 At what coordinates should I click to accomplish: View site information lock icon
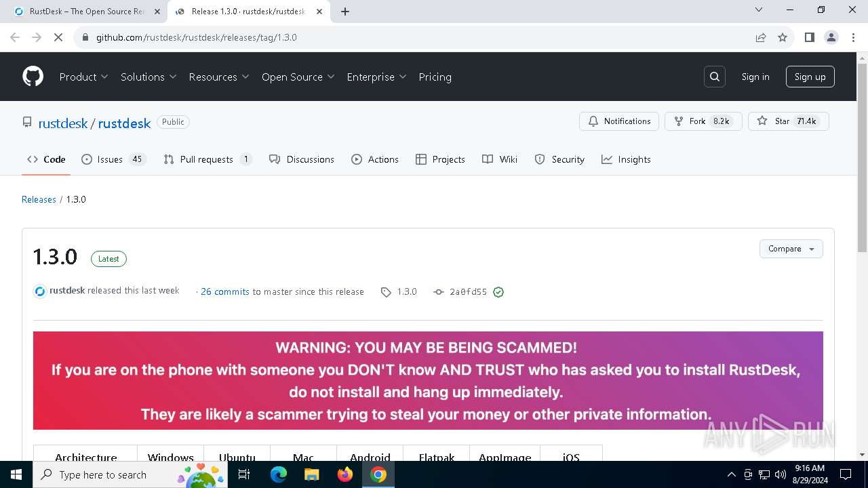[x=85, y=37]
